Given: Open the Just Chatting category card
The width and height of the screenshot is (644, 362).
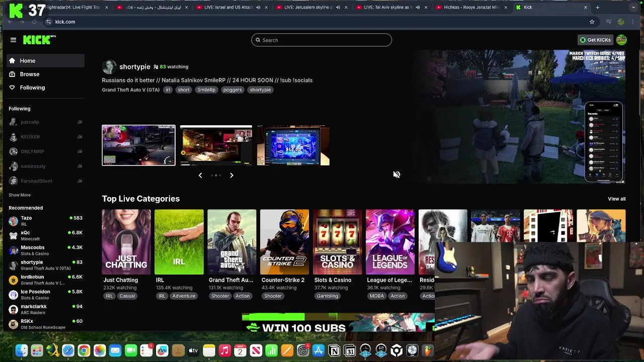Looking at the screenshot, I should pyautogui.click(x=126, y=242).
